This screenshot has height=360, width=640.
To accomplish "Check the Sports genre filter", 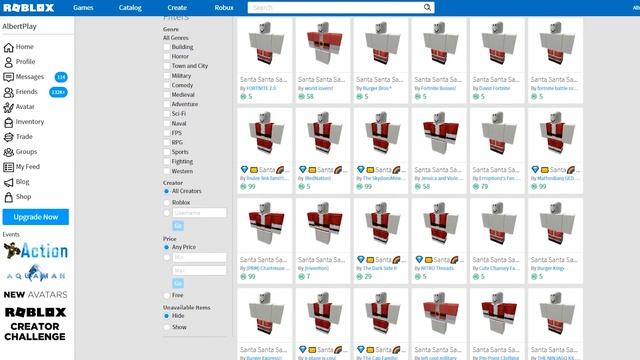I will [x=167, y=152].
